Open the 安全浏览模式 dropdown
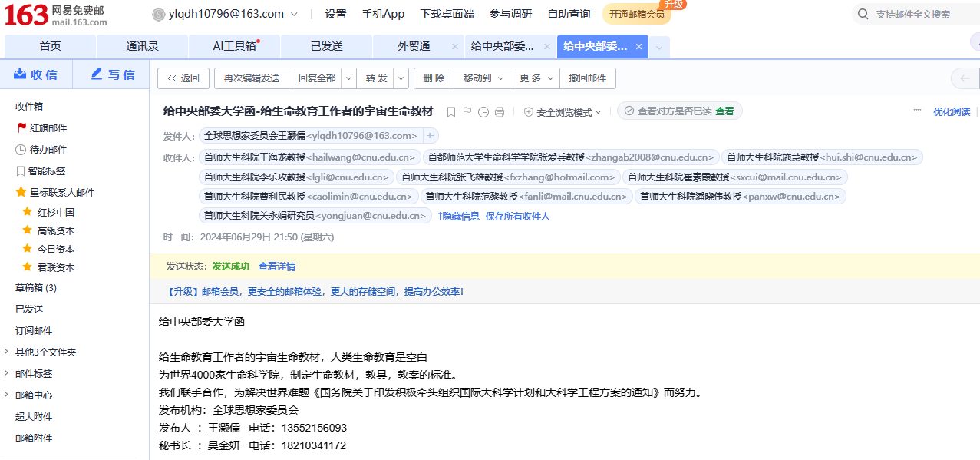The width and height of the screenshot is (980, 460). [x=563, y=112]
